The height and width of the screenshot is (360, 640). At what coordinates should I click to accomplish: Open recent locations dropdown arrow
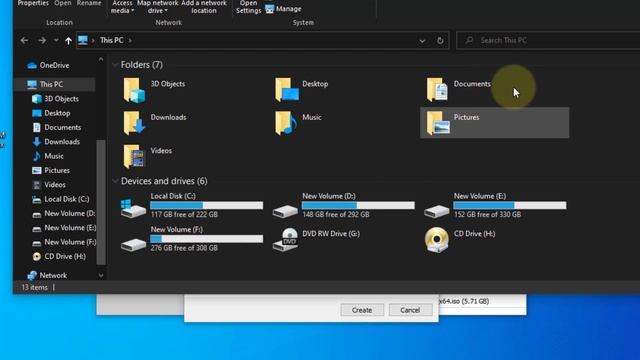(56, 40)
